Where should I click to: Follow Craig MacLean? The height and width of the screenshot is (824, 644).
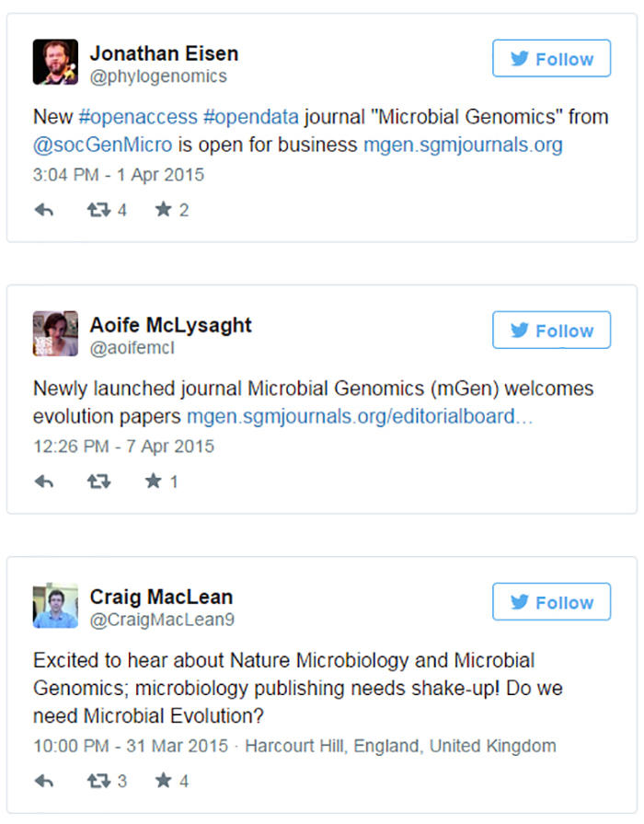552,602
